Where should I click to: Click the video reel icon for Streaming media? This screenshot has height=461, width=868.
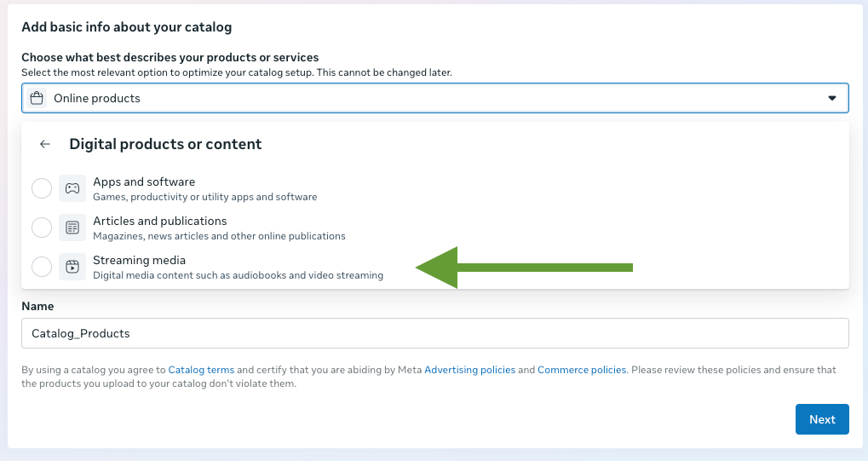(x=72, y=267)
